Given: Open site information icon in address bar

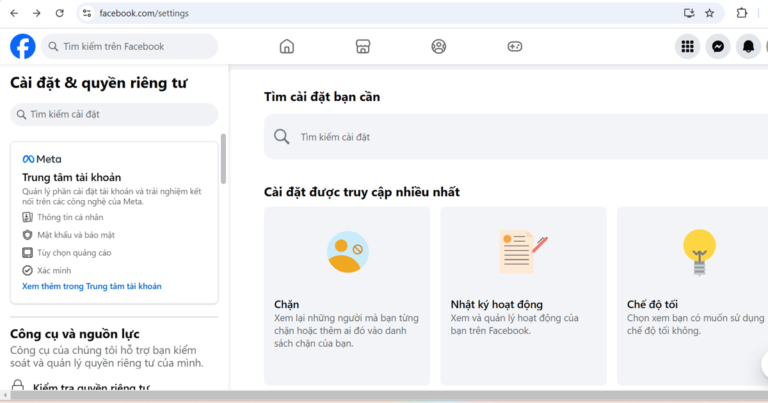Looking at the screenshot, I should coord(87,13).
